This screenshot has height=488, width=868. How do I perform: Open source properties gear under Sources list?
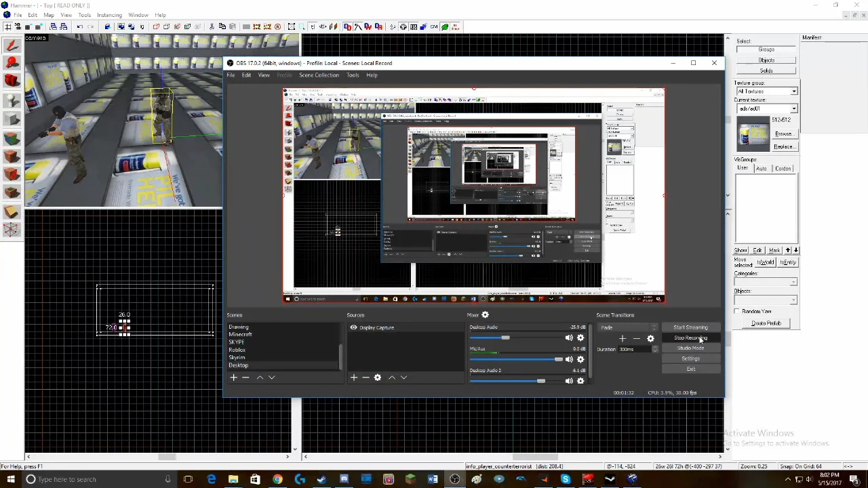pyautogui.click(x=378, y=378)
